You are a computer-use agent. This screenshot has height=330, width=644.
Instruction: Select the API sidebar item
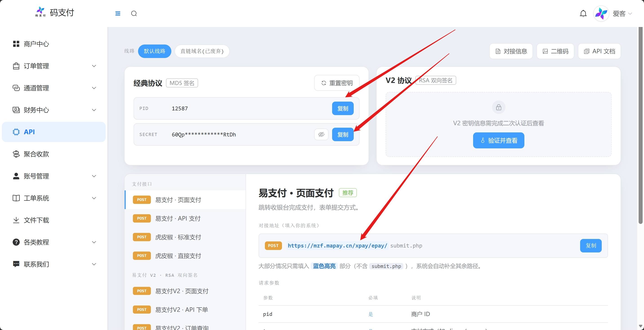tap(54, 132)
